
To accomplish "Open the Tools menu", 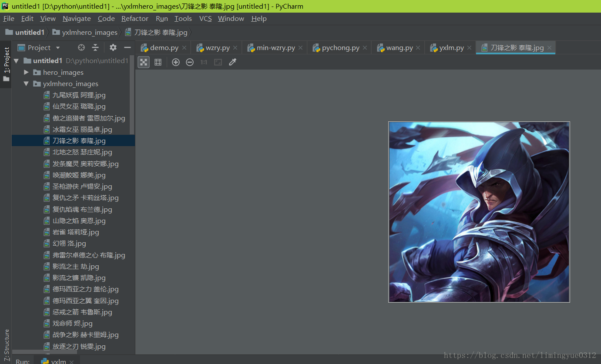I will click(x=183, y=18).
